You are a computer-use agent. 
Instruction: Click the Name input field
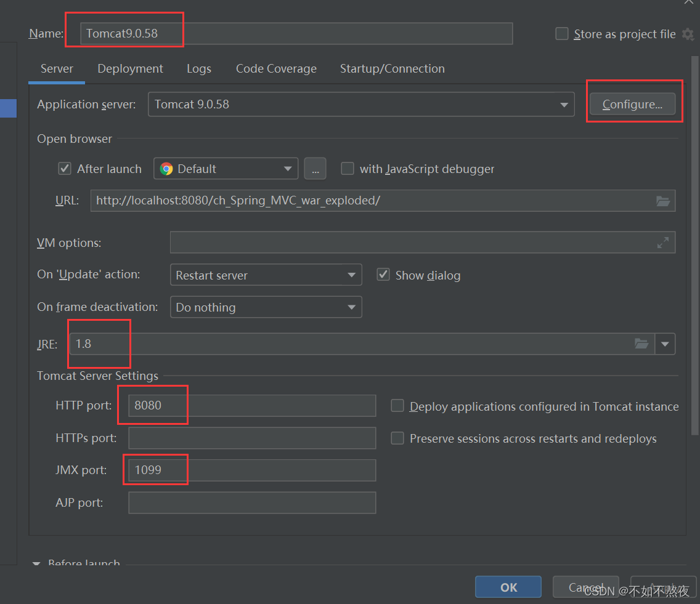tap(296, 33)
